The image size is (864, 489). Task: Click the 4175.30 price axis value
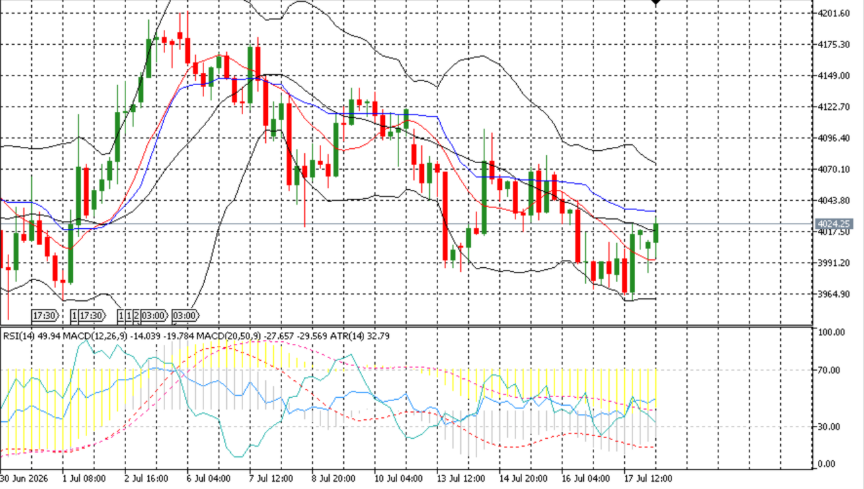tap(834, 45)
